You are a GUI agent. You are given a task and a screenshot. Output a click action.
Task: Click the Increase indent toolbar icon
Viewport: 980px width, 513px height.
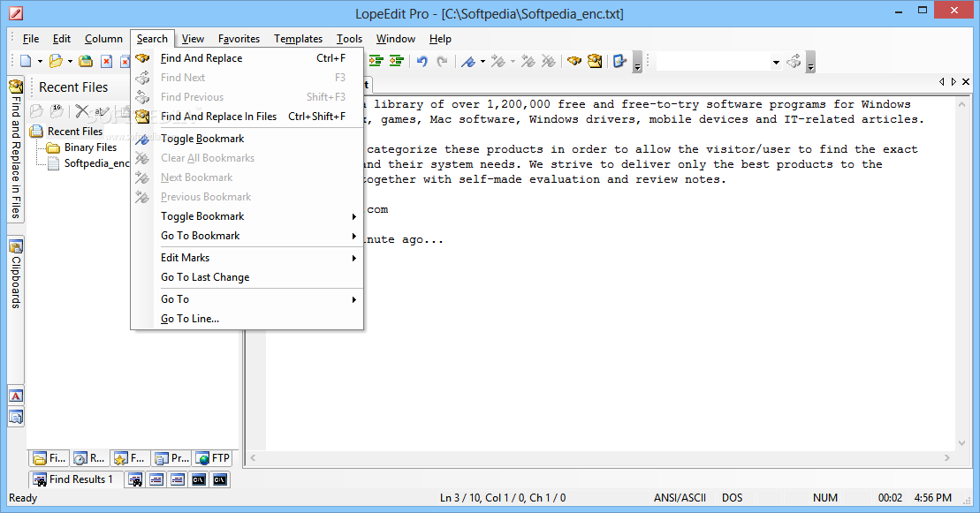[x=376, y=61]
